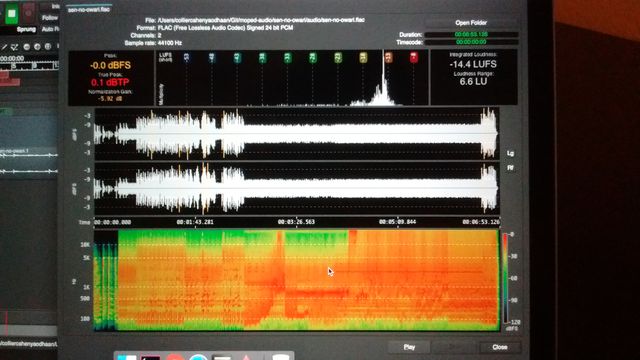Image resolution: width=640 pixels, height=360 pixels.
Task: Click the 1K frequency axis label
Action: point(86,287)
